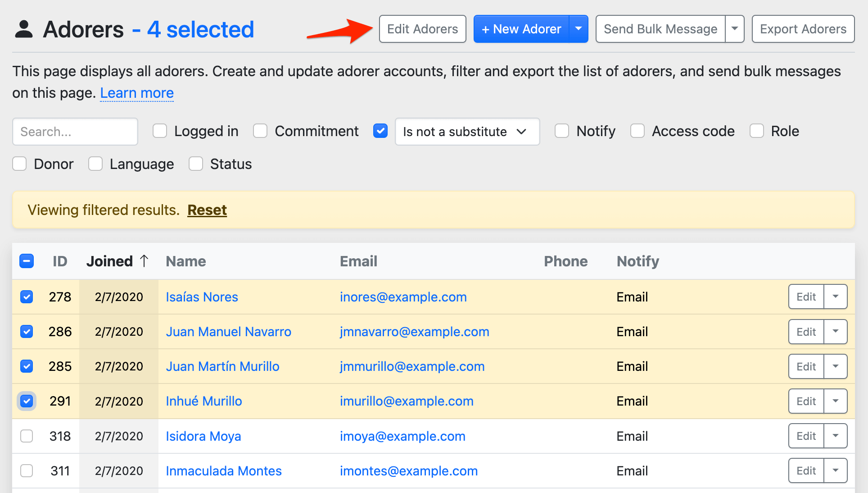Viewport: 868px width, 493px height.
Task: Uncheck the substitute filter checkbox
Action: point(380,131)
